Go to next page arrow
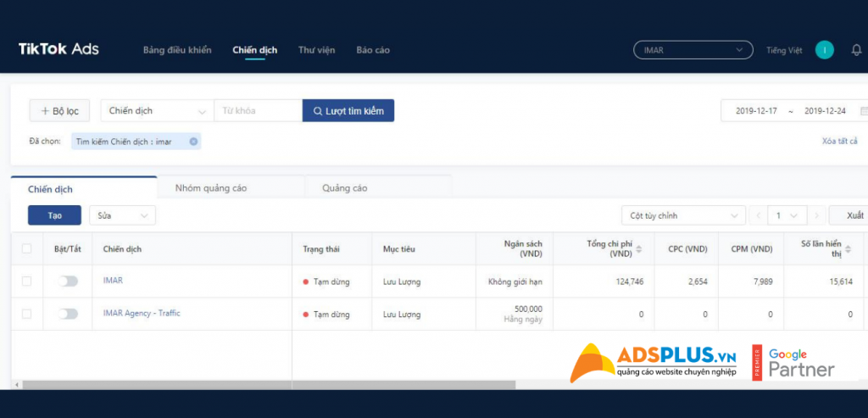Screen dimensions: 868x418 coord(816,215)
